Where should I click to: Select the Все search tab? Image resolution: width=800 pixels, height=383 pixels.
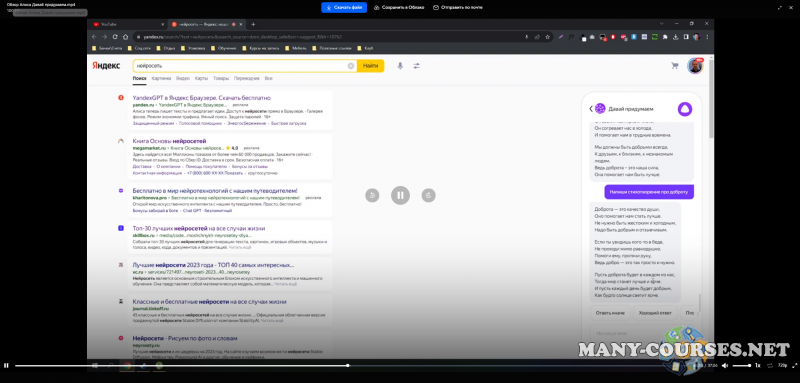tap(268, 79)
